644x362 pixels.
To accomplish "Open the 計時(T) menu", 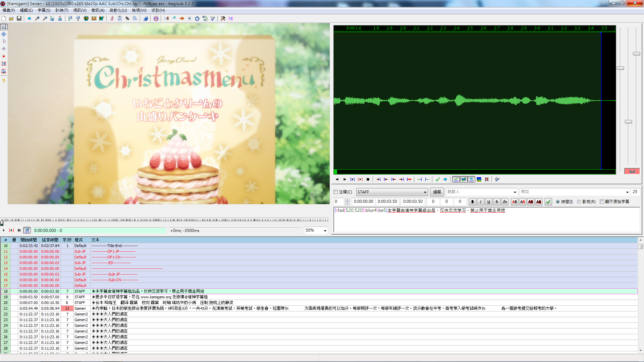I will (x=62, y=10).
